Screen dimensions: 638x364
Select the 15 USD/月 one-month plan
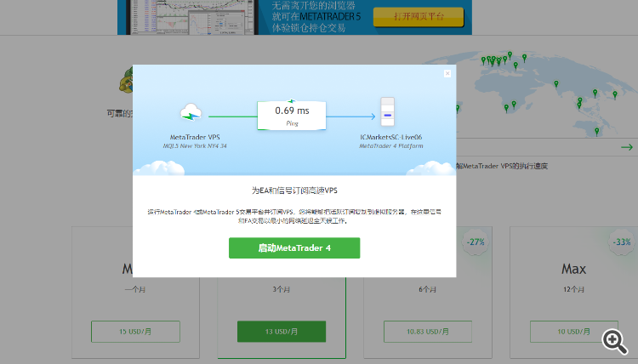point(135,332)
